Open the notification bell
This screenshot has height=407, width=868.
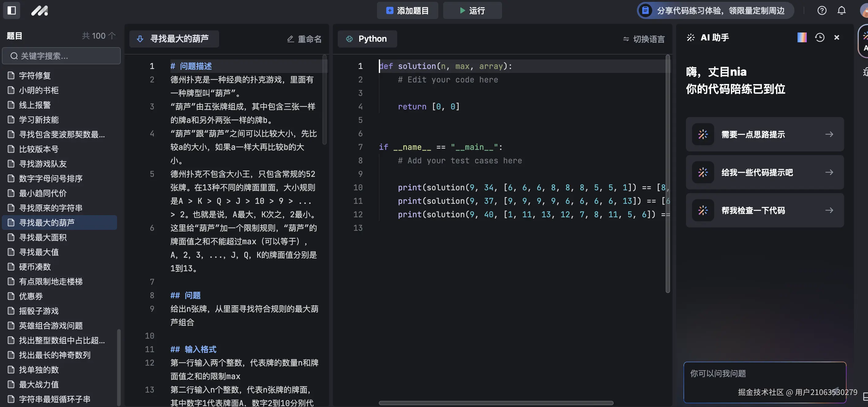tap(841, 10)
